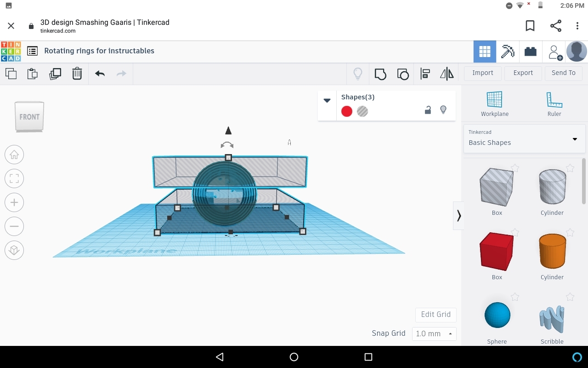Click the Paste icon in toolbar
This screenshot has width=588, height=368.
[32, 74]
